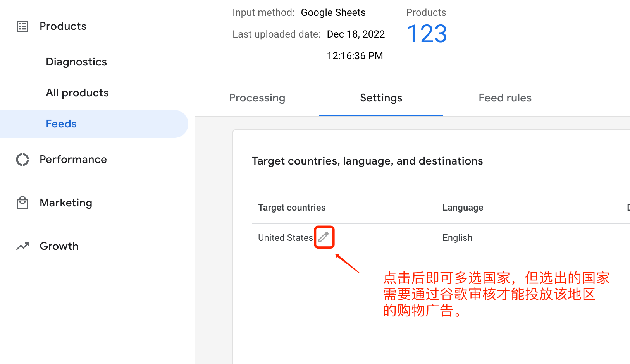Click the Marketing shopping bag icon
This screenshot has height=364, width=630.
pos(22,203)
